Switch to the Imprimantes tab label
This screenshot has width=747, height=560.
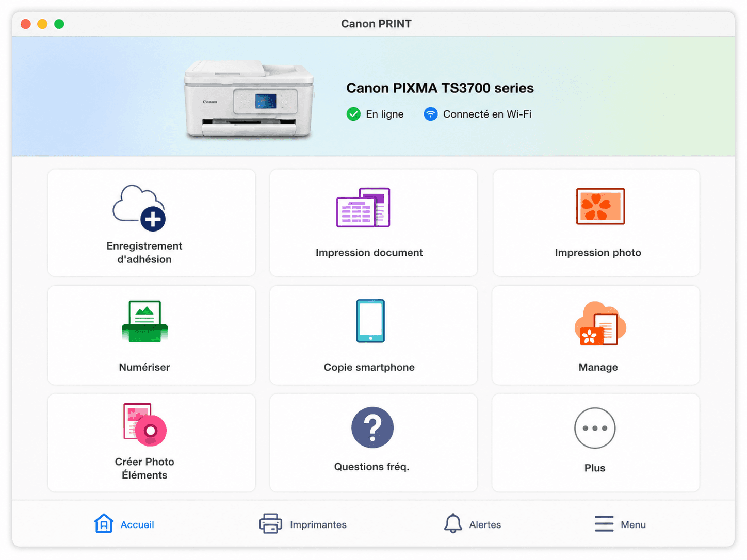coord(318,524)
